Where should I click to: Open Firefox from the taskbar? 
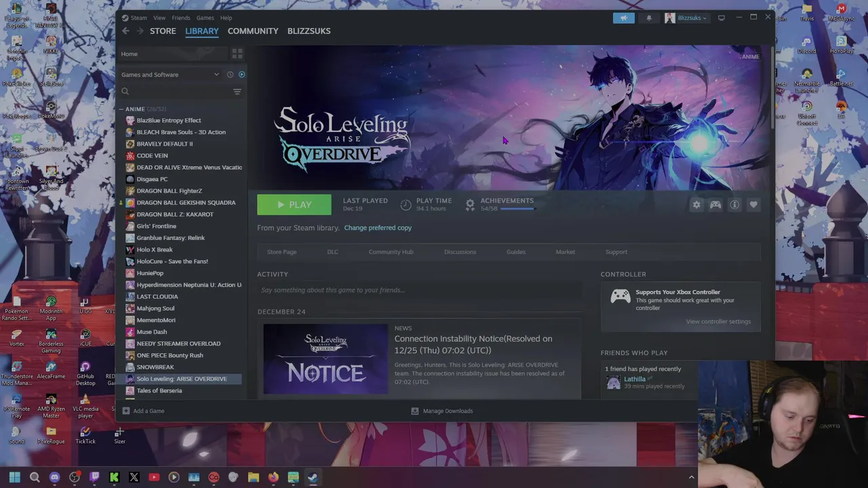click(273, 477)
